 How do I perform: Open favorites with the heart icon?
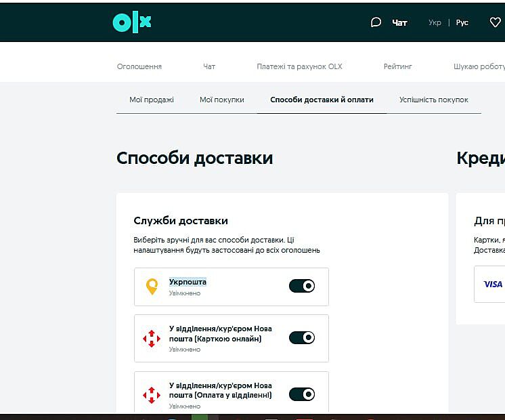[x=495, y=22]
